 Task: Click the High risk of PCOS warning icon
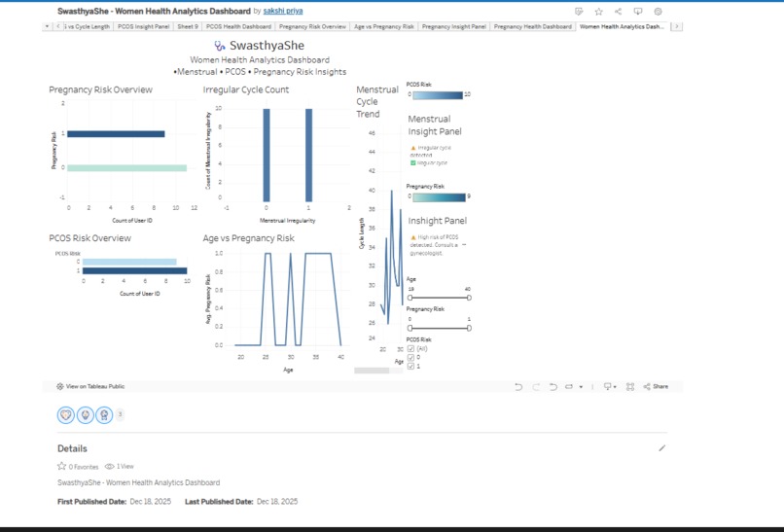(x=413, y=237)
